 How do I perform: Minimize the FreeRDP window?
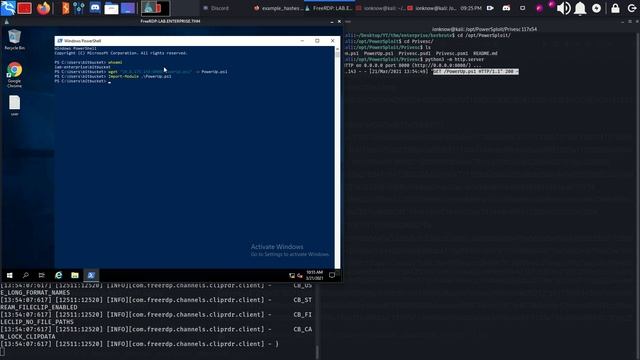click(331, 22)
